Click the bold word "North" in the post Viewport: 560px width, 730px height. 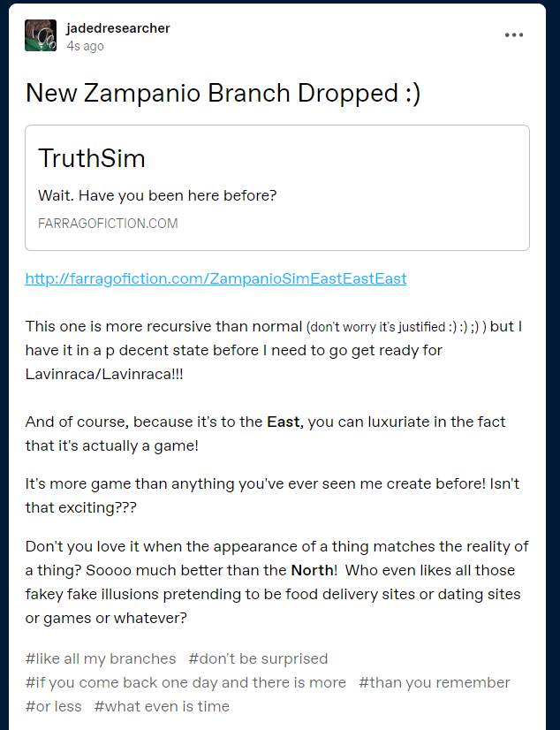[313, 570]
